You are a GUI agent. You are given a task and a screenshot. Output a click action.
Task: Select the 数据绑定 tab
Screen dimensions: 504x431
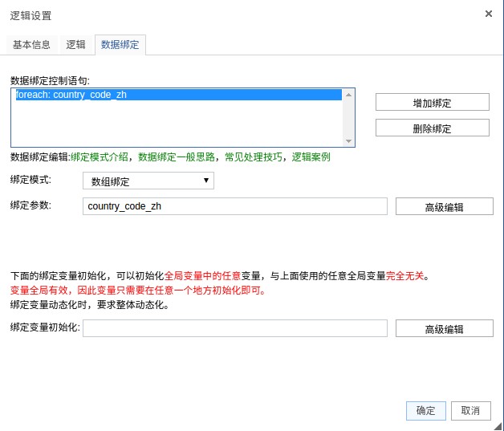pyautogui.click(x=120, y=45)
